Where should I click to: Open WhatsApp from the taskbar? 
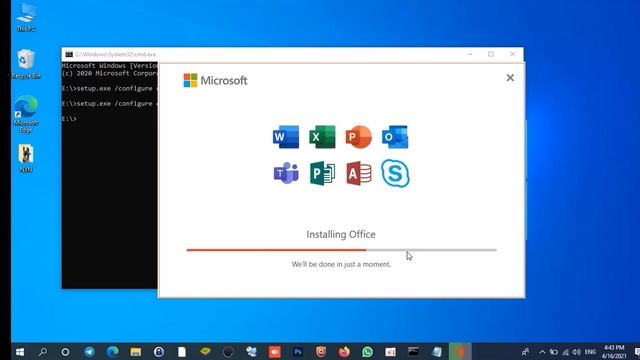tap(367, 352)
